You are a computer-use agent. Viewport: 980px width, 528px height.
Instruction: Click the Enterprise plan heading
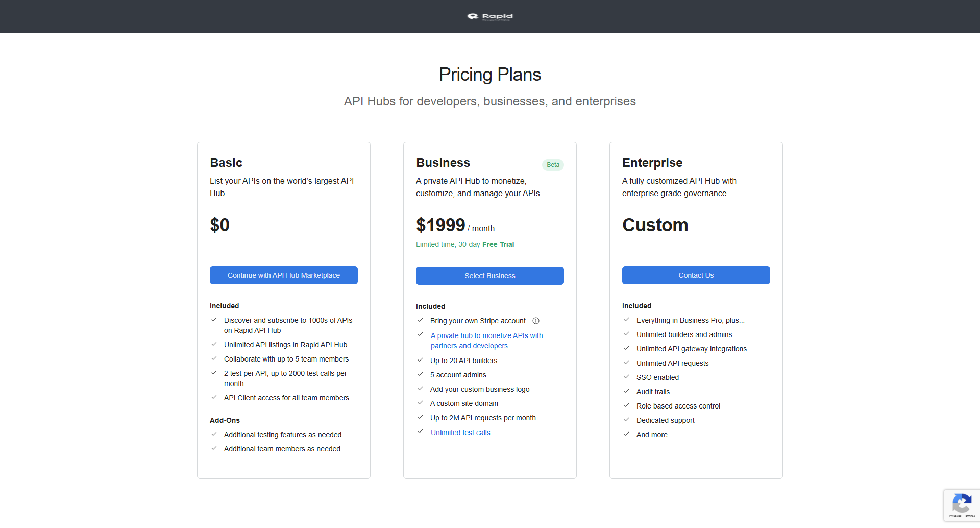[x=652, y=163]
